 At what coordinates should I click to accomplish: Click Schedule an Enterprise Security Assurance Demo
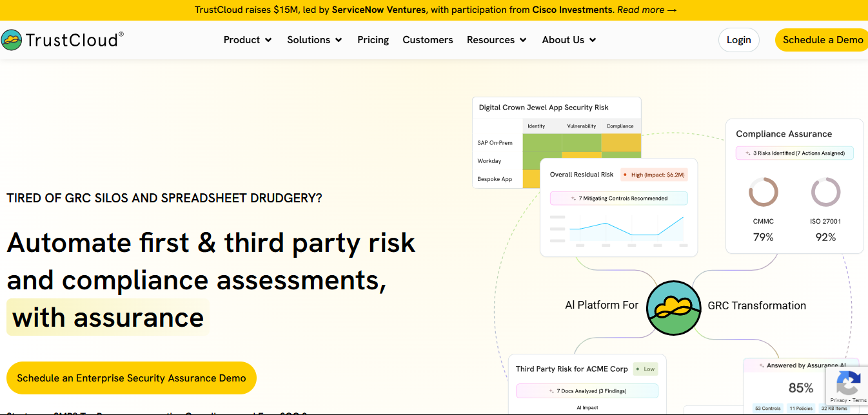coord(132,378)
